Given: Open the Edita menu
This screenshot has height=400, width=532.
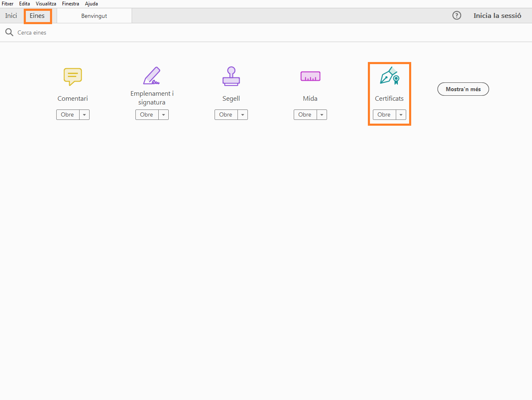Looking at the screenshot, I should point(25,4).
